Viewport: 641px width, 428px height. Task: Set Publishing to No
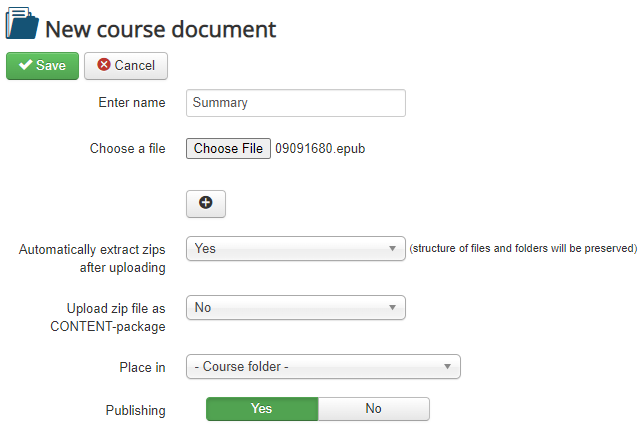[x=373, y=409]
